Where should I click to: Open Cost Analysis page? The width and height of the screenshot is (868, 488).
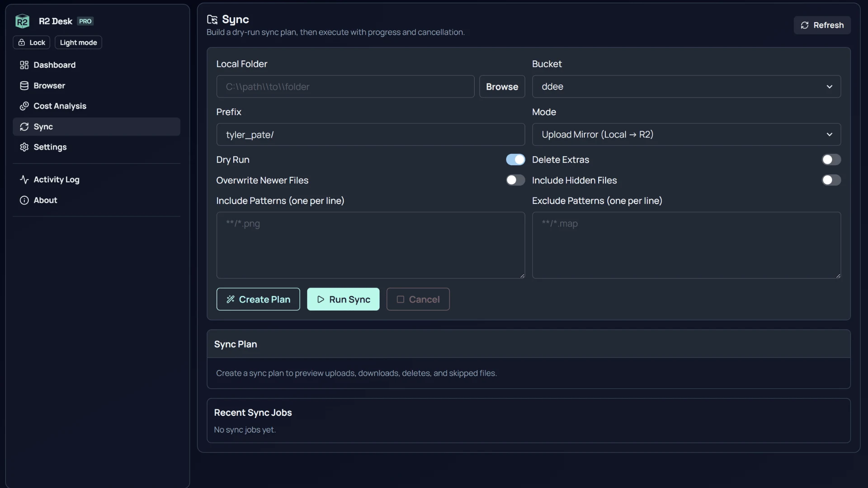96,106
